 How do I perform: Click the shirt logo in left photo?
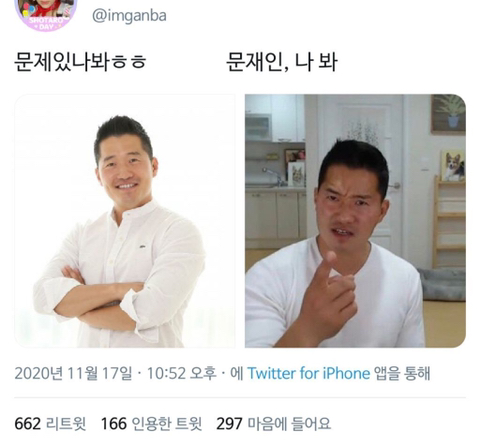click(x=142, y=247)
